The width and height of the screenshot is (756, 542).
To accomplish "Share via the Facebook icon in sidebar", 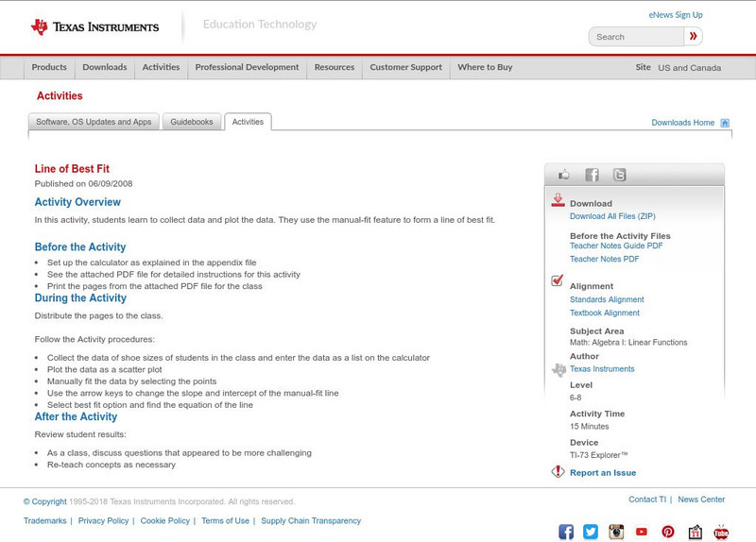I will coord(592,175).
